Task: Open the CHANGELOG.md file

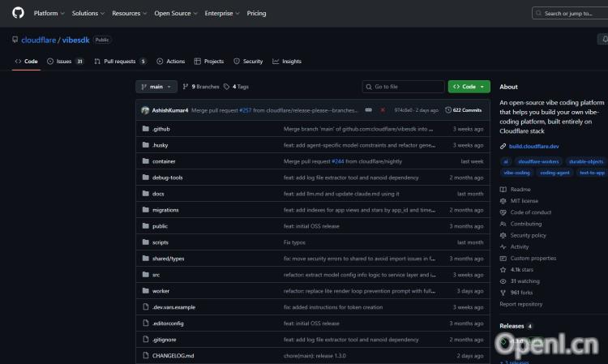Action: click(173, 356)
